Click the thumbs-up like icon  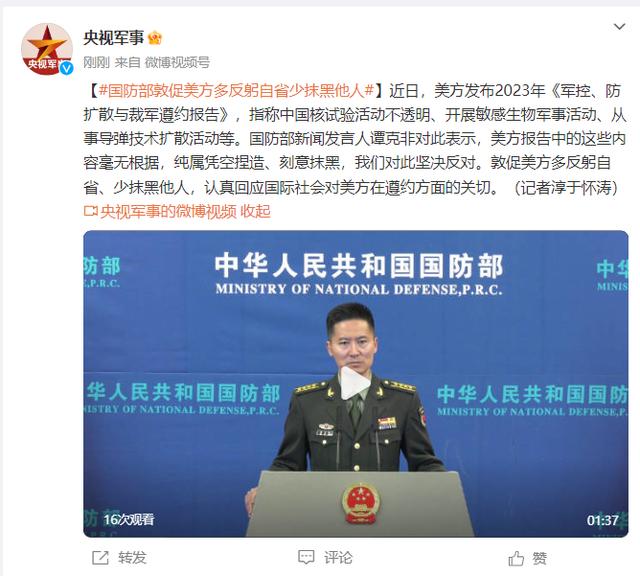tap(516, 558)
